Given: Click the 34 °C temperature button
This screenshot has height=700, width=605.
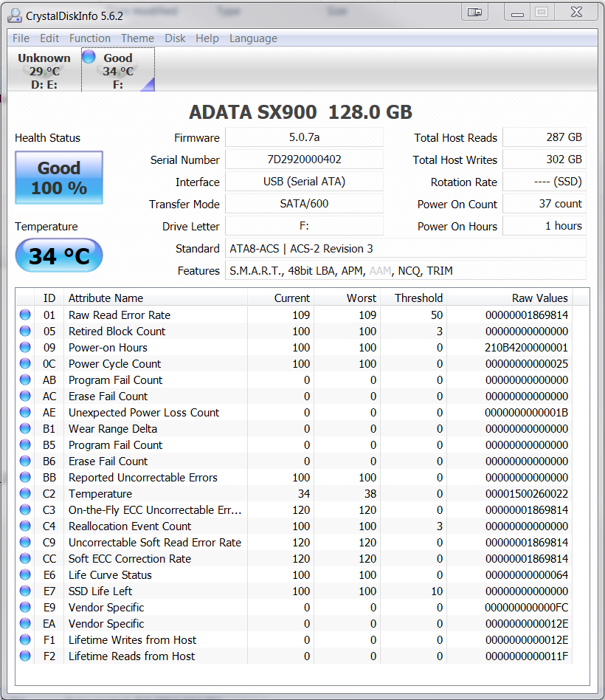Looking at the screenshot, I should pyautogui.click(x=59, y=256).
